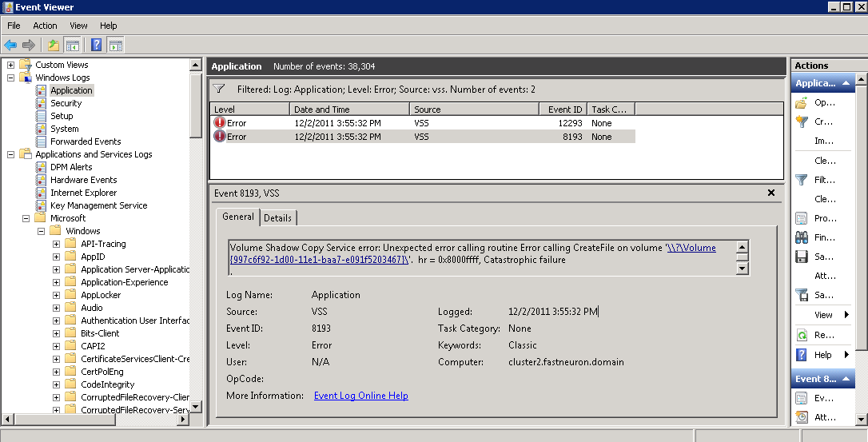Click the Filter Current Log icon in Actions
This screenshot has height=442, width=868.
pos(801,180)
